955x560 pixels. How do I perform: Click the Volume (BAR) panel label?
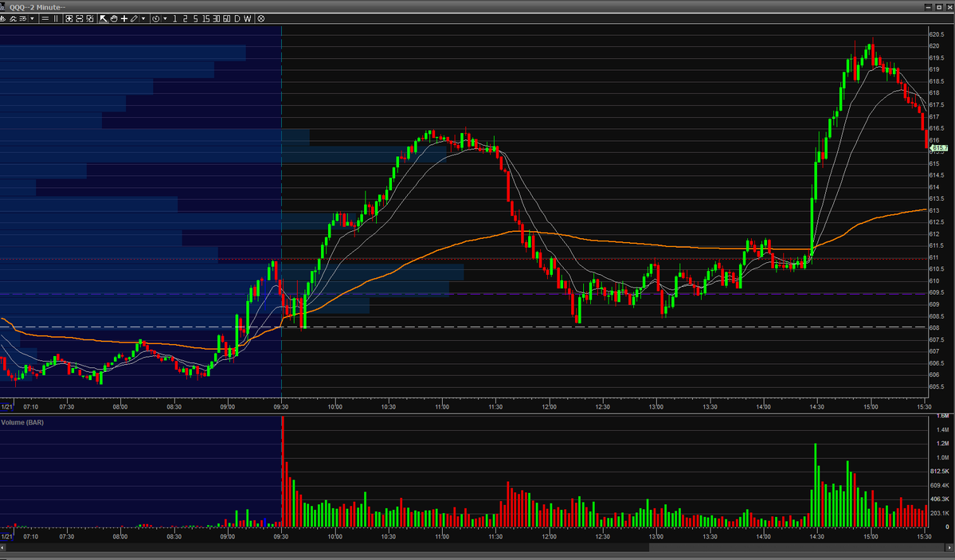pyautogui.click(x=22, y=422)
